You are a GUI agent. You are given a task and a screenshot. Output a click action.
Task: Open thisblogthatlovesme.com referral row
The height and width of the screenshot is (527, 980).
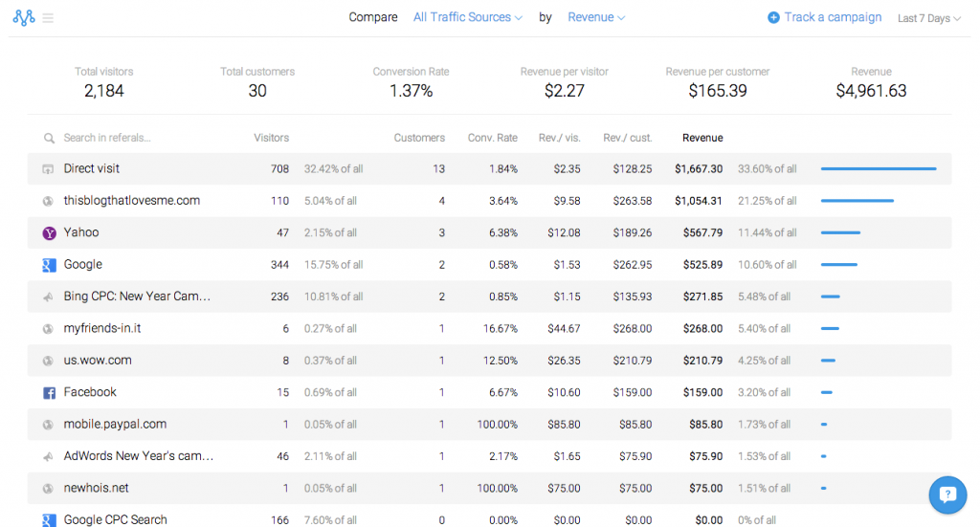coord(489,201)
